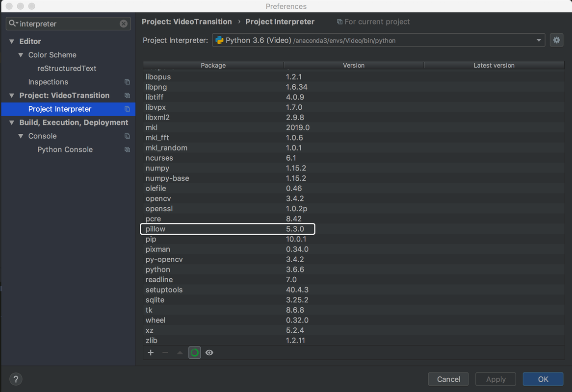Select the openssl package row
572x392 pixels.
tap(354, 209)
